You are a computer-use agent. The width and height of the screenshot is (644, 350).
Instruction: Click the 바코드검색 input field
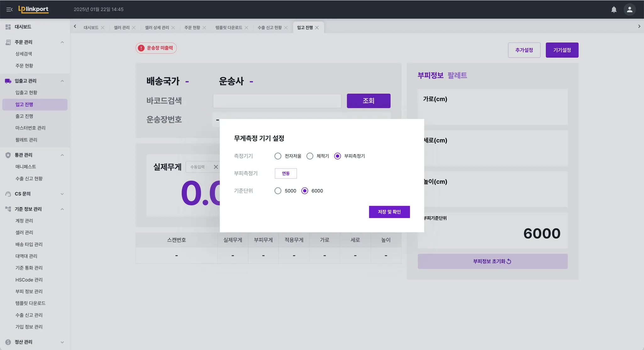point(277,101)
